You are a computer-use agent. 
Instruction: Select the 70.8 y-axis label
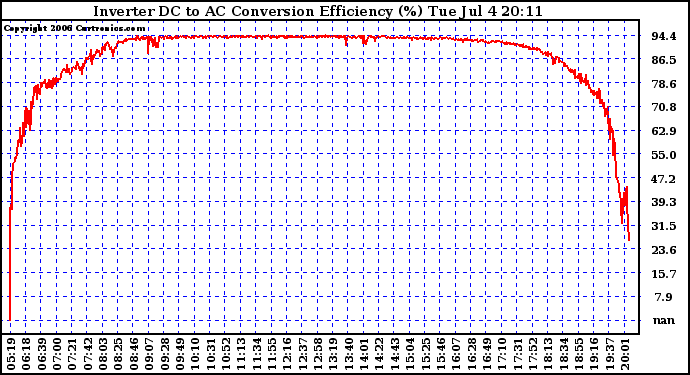(x=664, y=107)
